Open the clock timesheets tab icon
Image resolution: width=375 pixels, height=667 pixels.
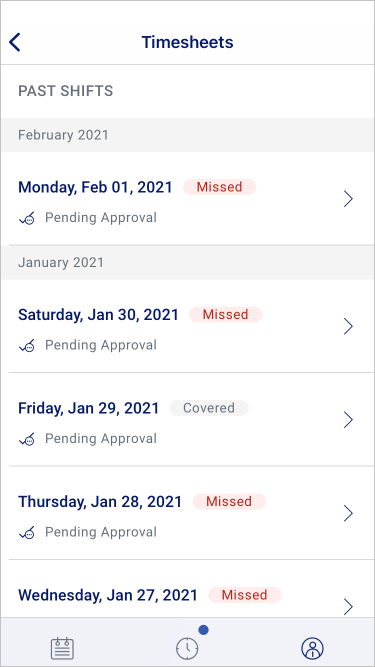[187, 648]
